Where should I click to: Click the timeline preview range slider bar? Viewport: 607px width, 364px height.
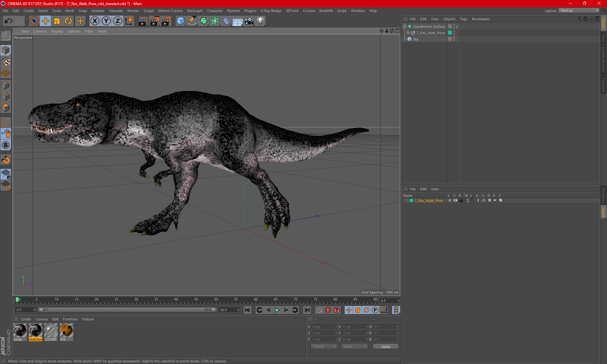pos(128,310)
